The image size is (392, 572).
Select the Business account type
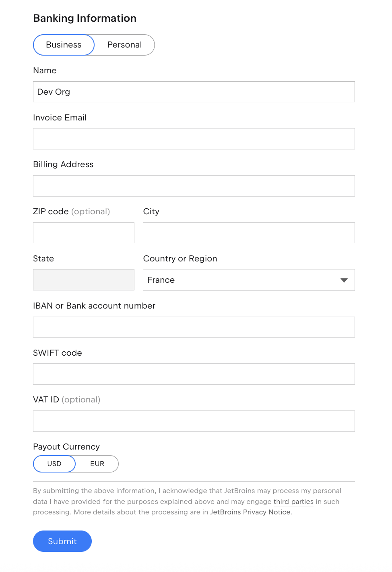tap(64, 45)
